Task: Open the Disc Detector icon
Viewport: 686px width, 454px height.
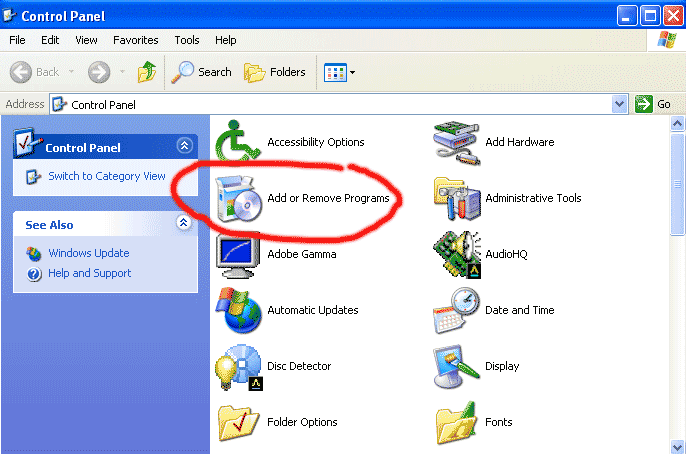Action: (x=238, y=367)
